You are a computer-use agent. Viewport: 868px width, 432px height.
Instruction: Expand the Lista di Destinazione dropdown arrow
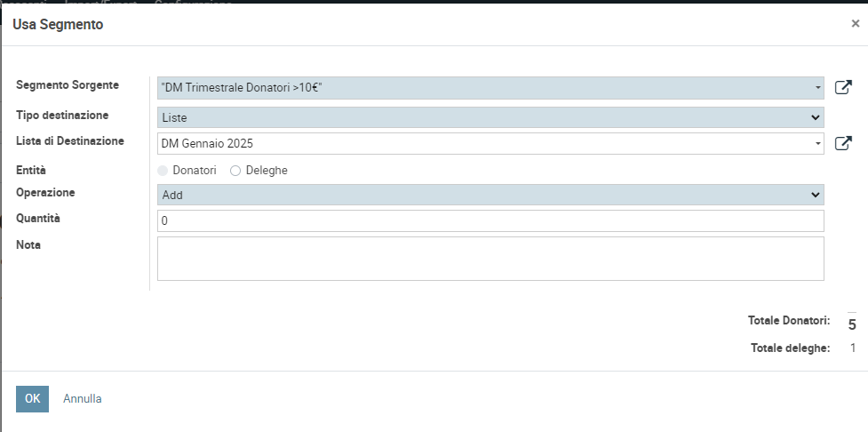(x=817, y=143)
